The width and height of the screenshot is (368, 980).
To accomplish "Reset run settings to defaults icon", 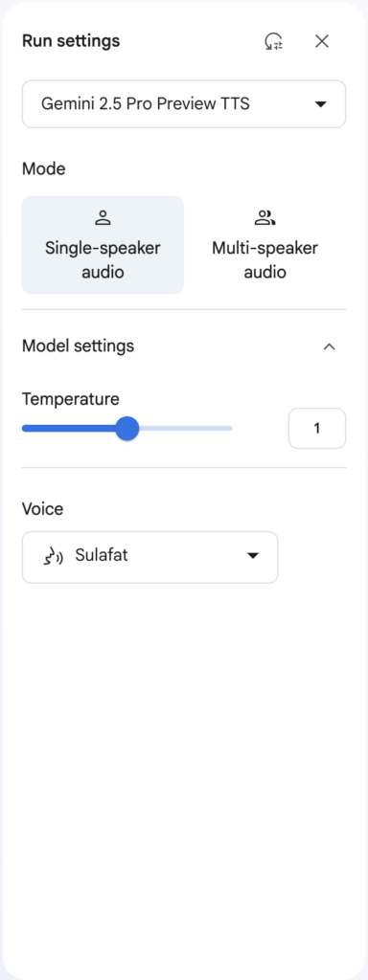I will coord(273,41).
